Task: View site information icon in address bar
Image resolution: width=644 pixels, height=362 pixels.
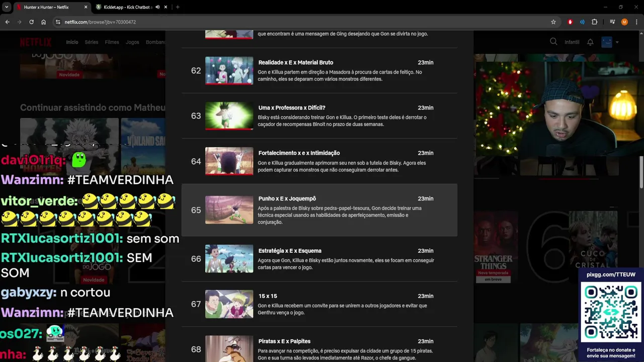Action: [58, 22]
